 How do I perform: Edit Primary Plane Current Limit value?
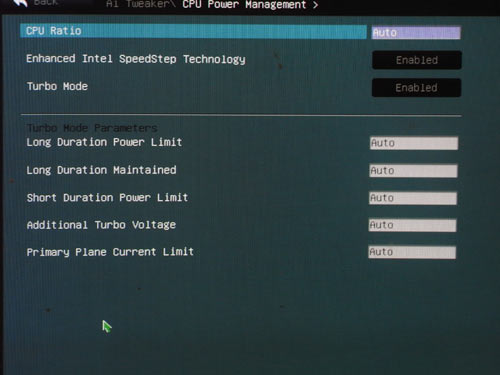pyautogui.click(x=412, y=252)
